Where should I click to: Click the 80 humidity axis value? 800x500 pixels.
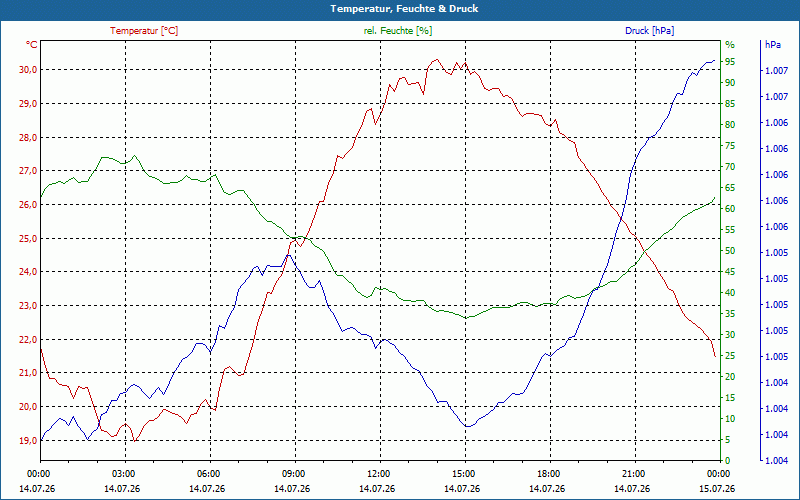pos(730,124)
